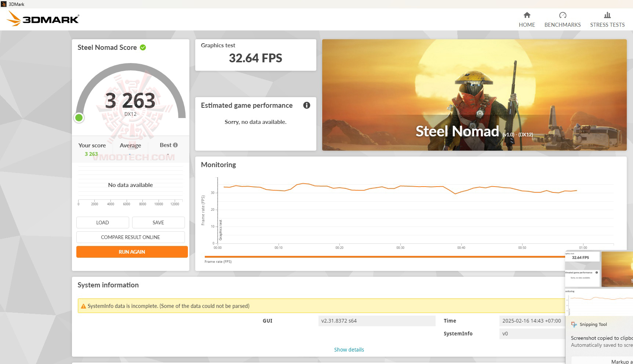The width and height of the screenshot is (633, 364).
Task: Click the 'Graphics test' card title
Action: tap(218, 45)
